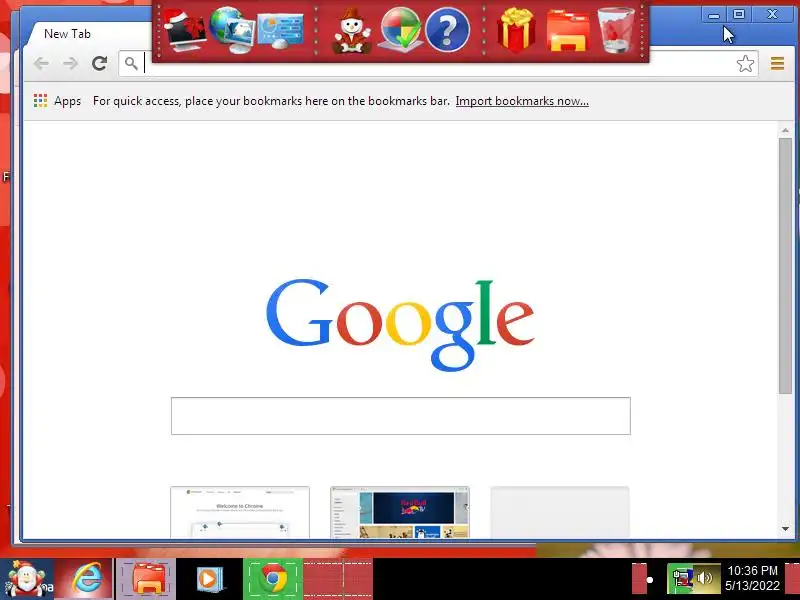Click the Chrome icon on the taskbar
The width and height of the screenshot is (800, 600).
273,579
